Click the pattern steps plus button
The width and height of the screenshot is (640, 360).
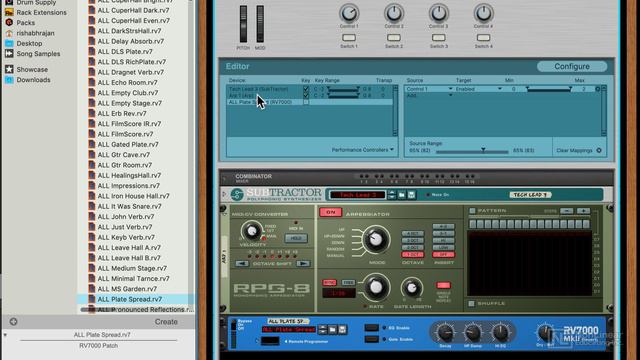click(584, 211)
